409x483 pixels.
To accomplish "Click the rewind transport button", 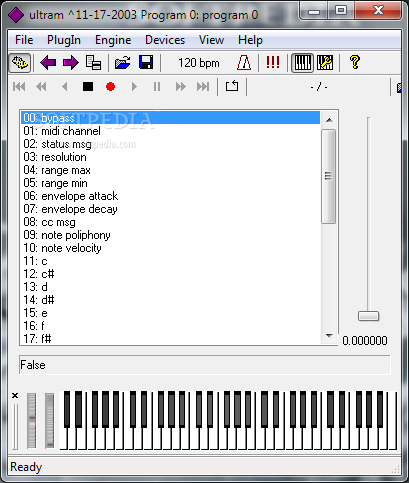I will (x=41, y=87).
